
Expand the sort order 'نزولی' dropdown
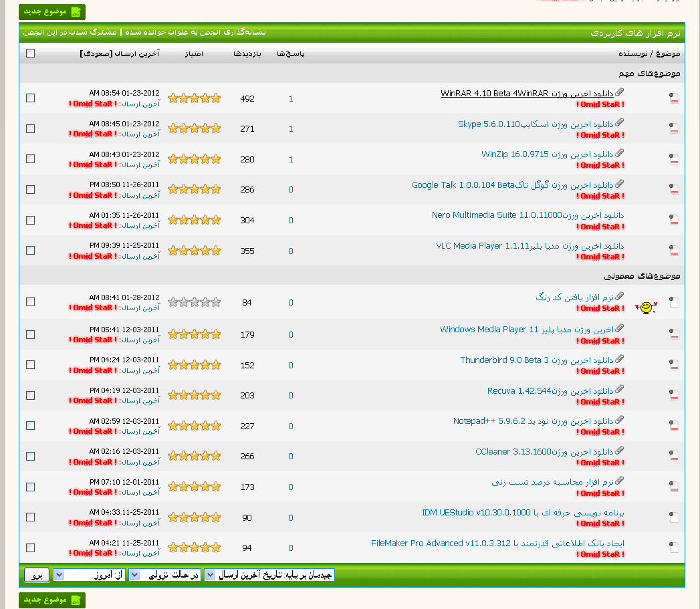coord(134,575)
